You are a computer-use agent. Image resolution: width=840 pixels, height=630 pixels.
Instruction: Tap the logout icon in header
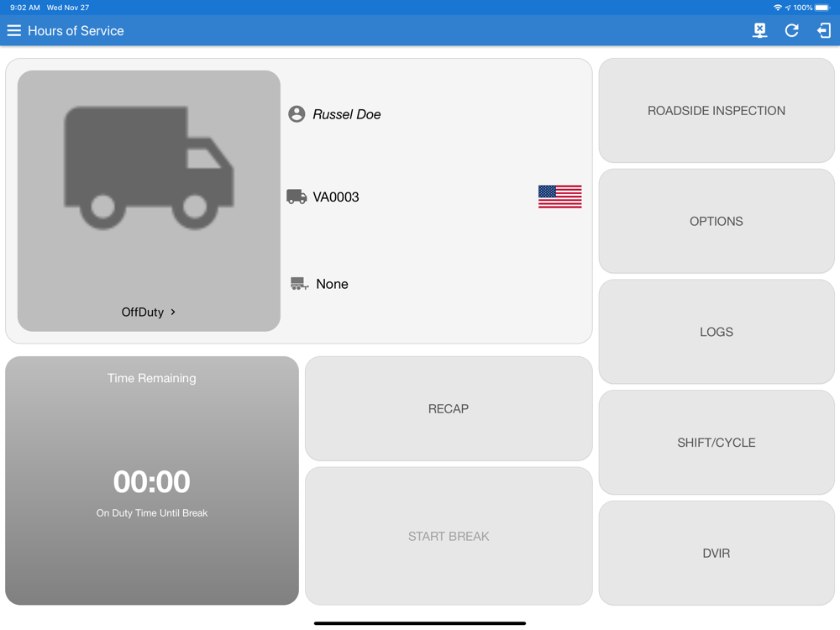824,30
